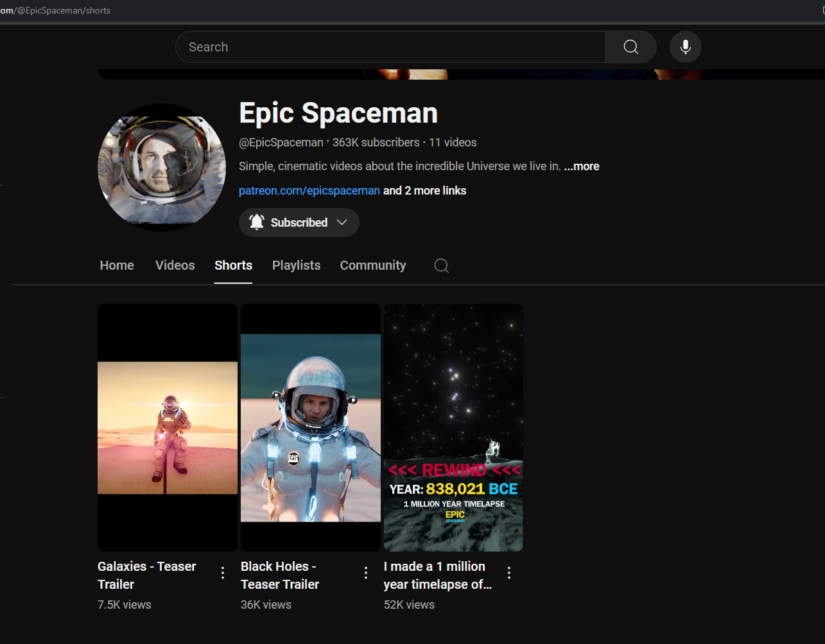Switch to the Videos tab
Screen dimensions: 825x644
point(175,265)
